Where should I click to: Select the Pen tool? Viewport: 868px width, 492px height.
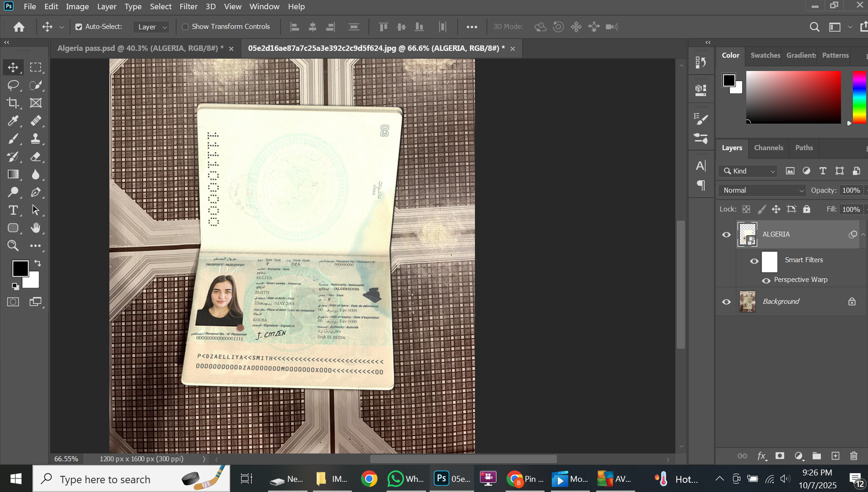coord(36,193)
